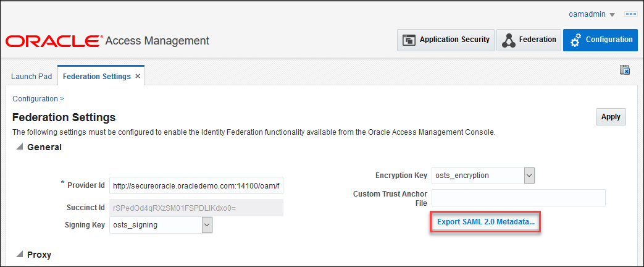Image resolution: width=644 pixels, height=267 pixels.
Task: Click the Apply button
Action: point(611,117)
